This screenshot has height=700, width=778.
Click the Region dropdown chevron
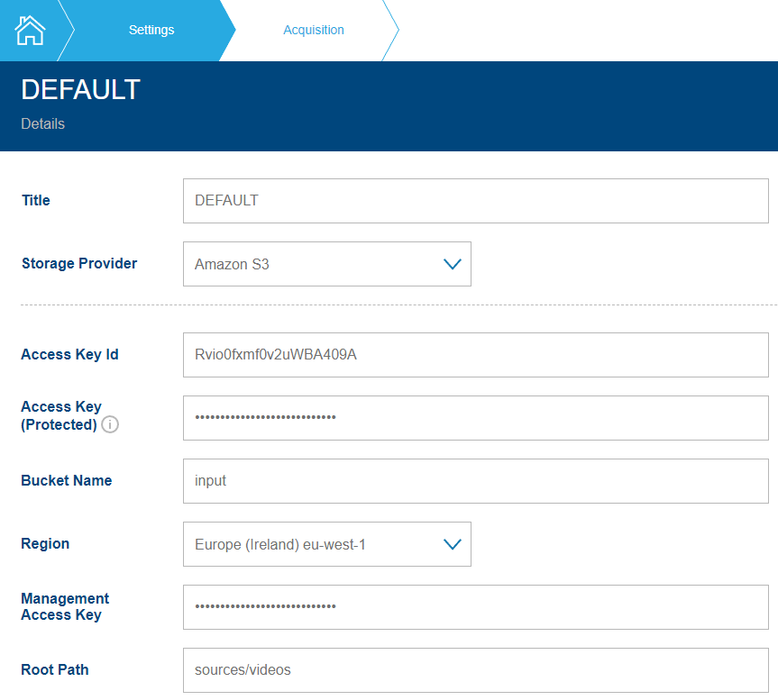[x=452, y=543]
